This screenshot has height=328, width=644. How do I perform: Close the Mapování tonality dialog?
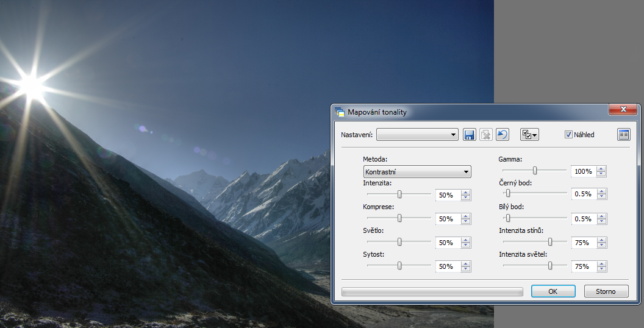click(x=623, y=109)
